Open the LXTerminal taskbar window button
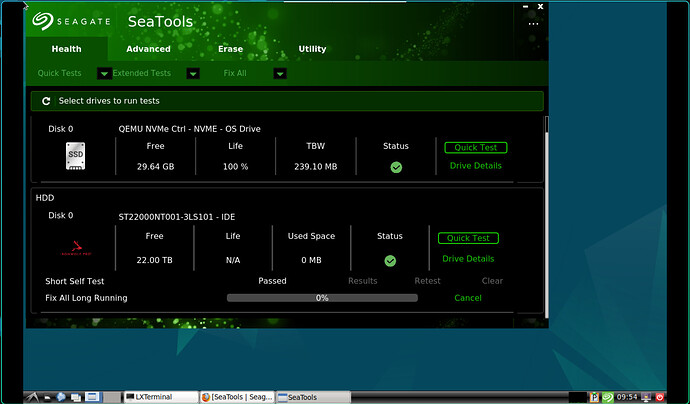This screenshot has height=404, width=690. pos(161,397)
